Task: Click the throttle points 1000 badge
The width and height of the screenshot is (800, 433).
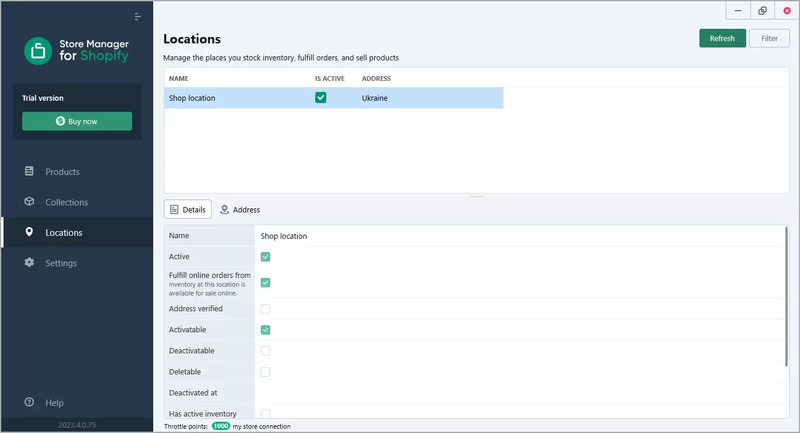Action: (221, 426)
